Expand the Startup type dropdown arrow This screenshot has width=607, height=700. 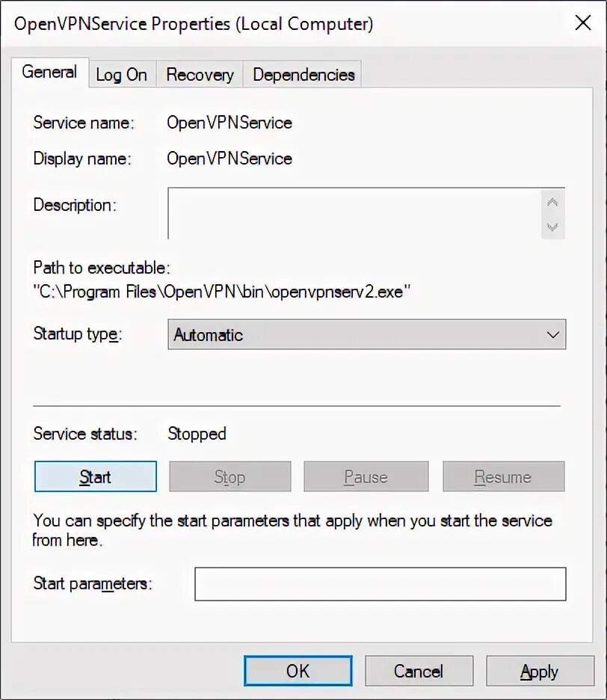click(553, 335)
